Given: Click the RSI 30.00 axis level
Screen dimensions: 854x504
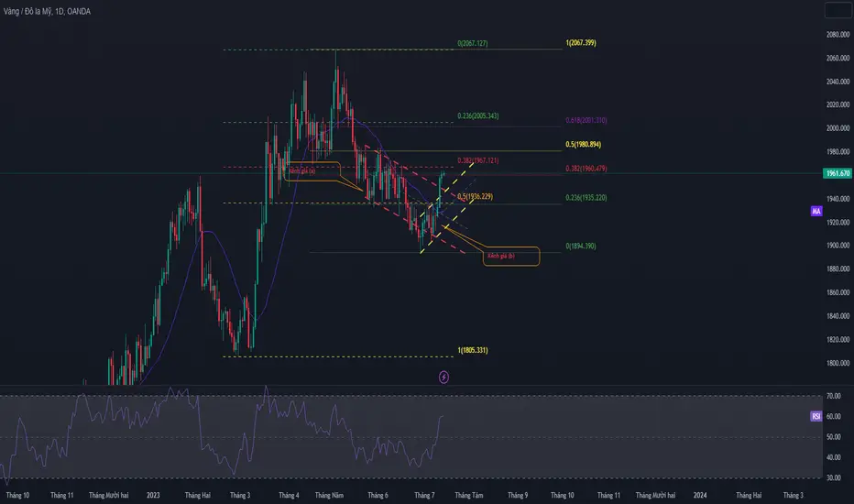Looking at the screenshot, I should point(833,477).
